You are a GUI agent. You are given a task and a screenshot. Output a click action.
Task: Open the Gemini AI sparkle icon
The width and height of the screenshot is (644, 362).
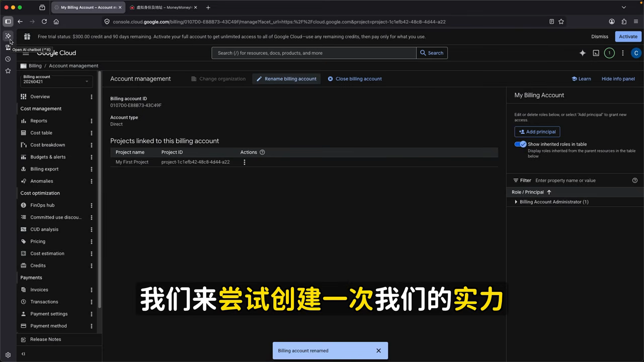[x=583, y=53]
